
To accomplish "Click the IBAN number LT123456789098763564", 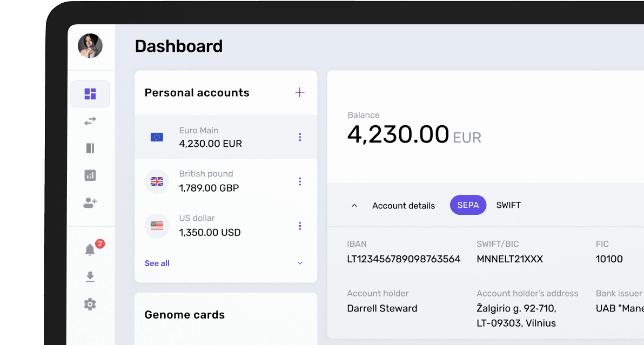I will 404,259.
